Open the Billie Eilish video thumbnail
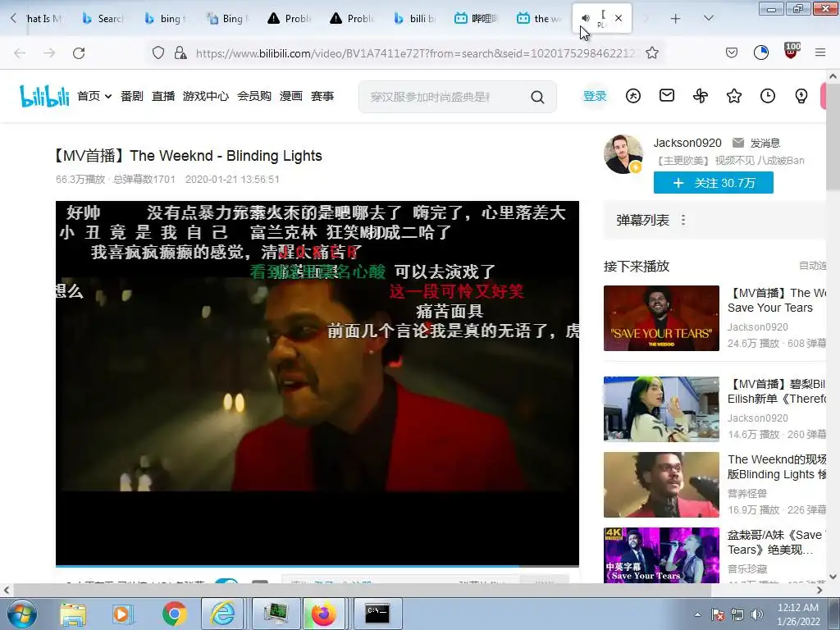This screenshot has height=630, width=840. [661, 409]
